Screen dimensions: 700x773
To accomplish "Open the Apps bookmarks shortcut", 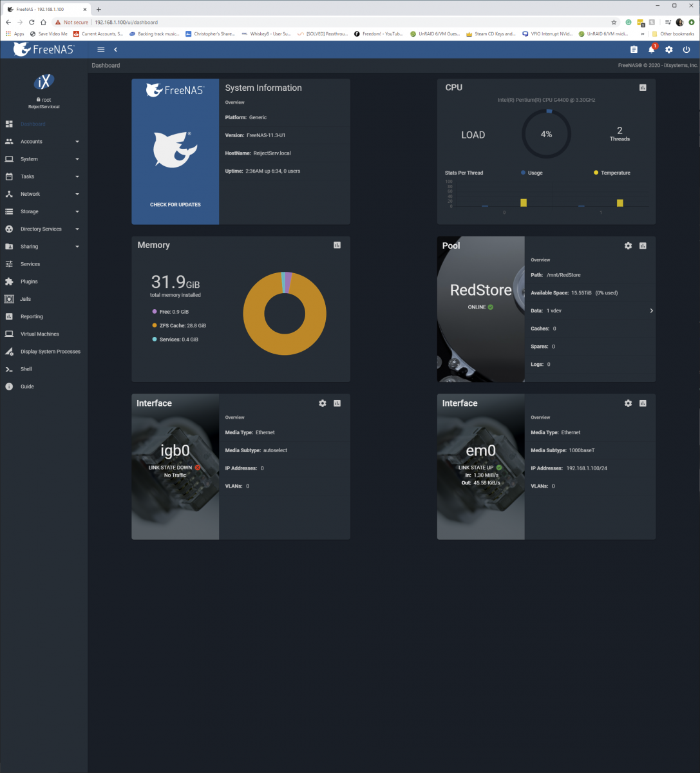I will pos(15,33).
